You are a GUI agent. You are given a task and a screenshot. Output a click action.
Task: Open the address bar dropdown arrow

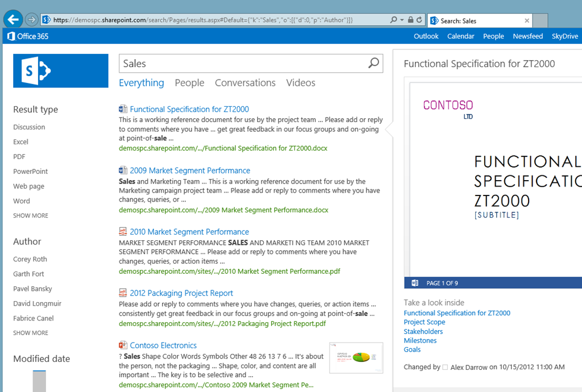pos(402,20)
